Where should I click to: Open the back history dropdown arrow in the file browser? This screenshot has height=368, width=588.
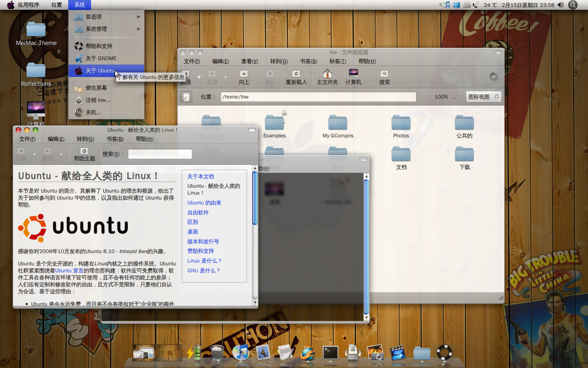click(199, 77)
